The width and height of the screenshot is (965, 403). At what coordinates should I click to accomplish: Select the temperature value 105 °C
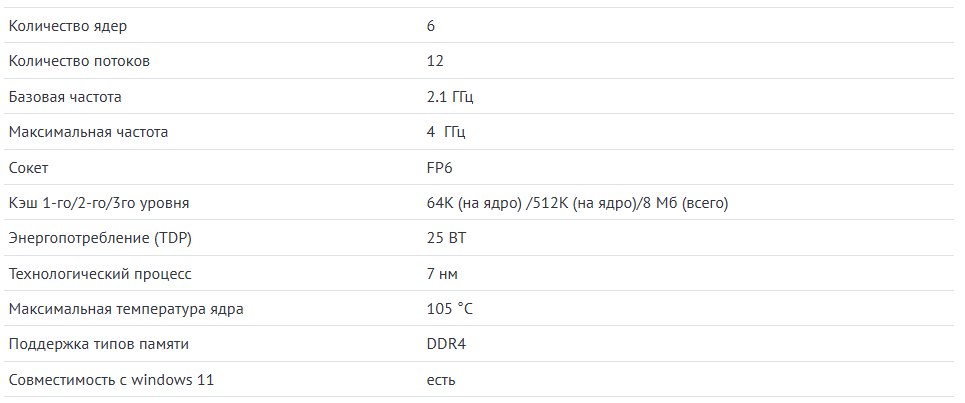(x=450, y=309)
